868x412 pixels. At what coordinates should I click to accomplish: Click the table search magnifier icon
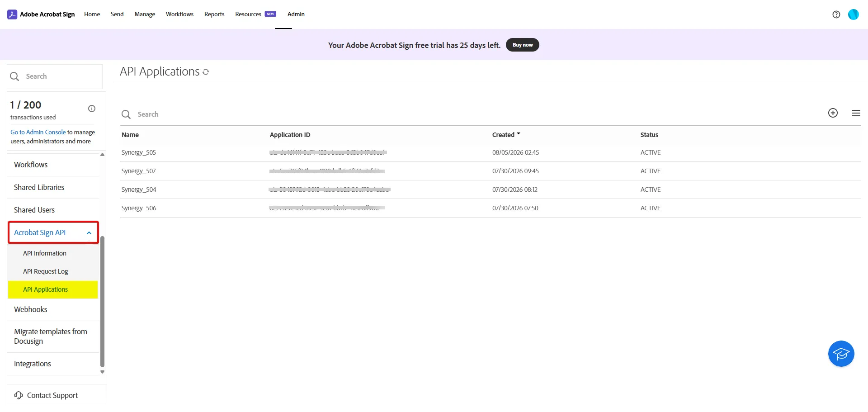coord(126,114)
